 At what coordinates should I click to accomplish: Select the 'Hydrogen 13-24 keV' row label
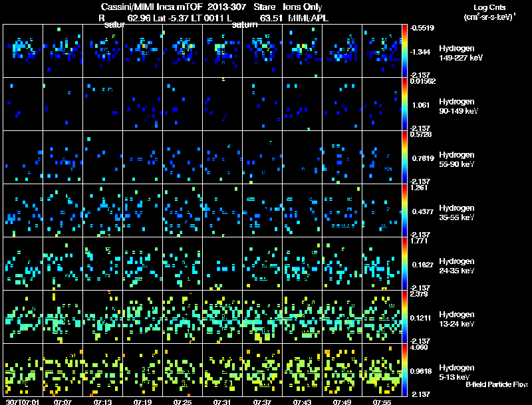pos(457,319)
